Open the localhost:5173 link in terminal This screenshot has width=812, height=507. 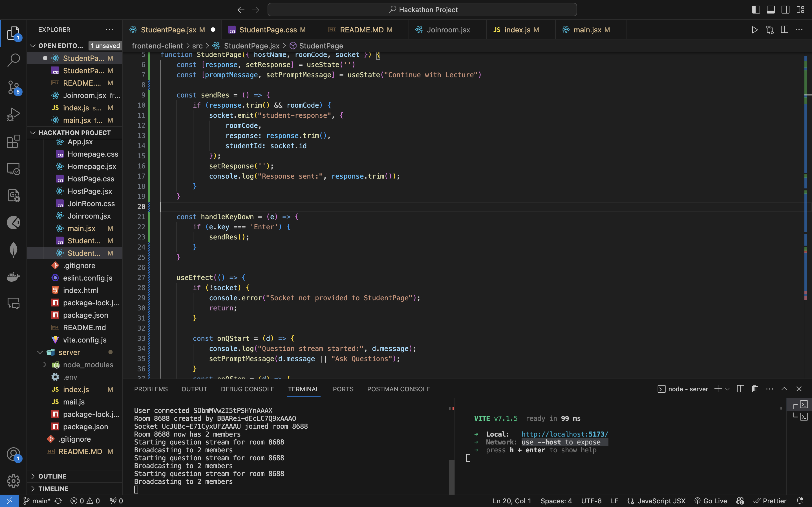[x=564, y=434]
